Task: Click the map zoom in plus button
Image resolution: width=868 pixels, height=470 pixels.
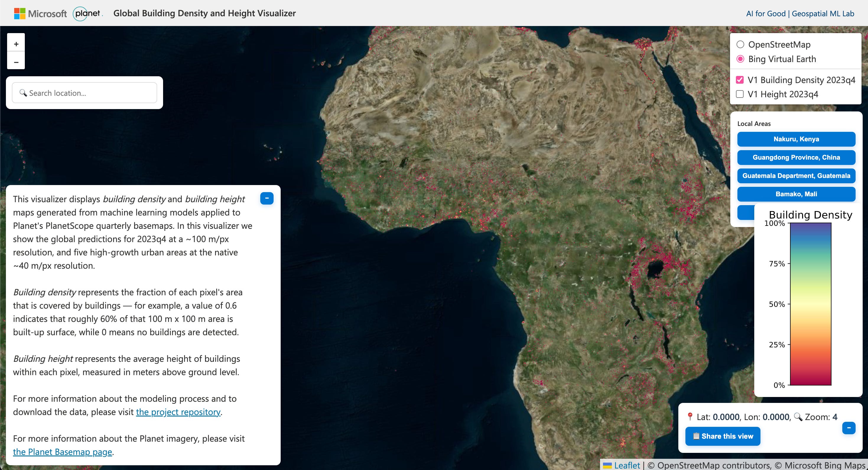Action: [x=16, y=44]
